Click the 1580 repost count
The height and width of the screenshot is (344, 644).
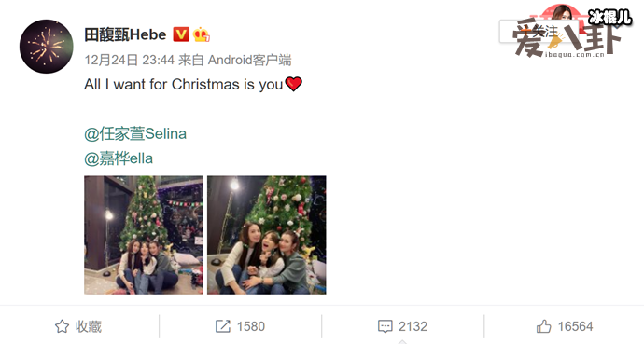pyautogui.click(x=251, y=326)
